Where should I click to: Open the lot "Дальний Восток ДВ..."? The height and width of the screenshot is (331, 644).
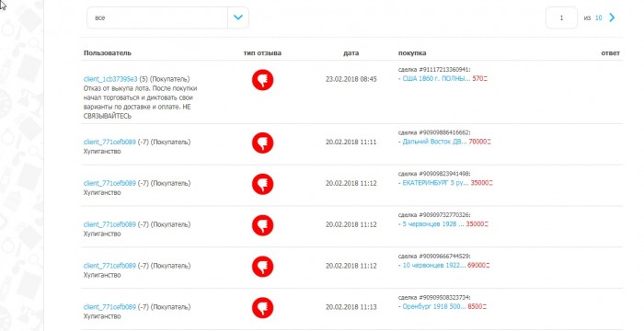(434, 142)
